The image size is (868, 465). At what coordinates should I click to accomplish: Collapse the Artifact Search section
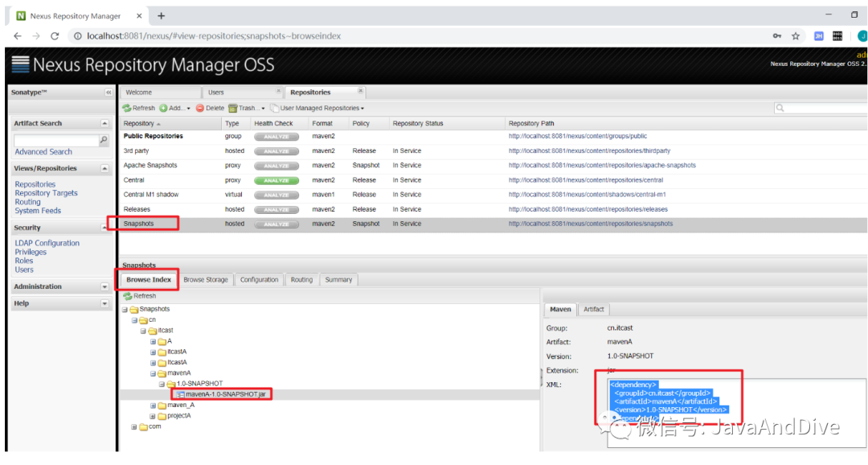(104, 124)
